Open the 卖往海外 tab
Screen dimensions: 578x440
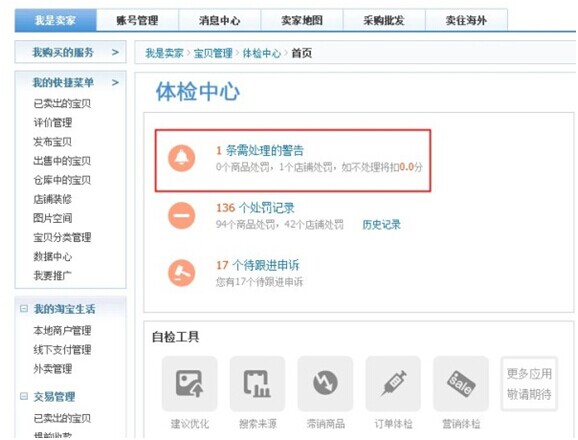pyautogui.click(x=466, y=20)
